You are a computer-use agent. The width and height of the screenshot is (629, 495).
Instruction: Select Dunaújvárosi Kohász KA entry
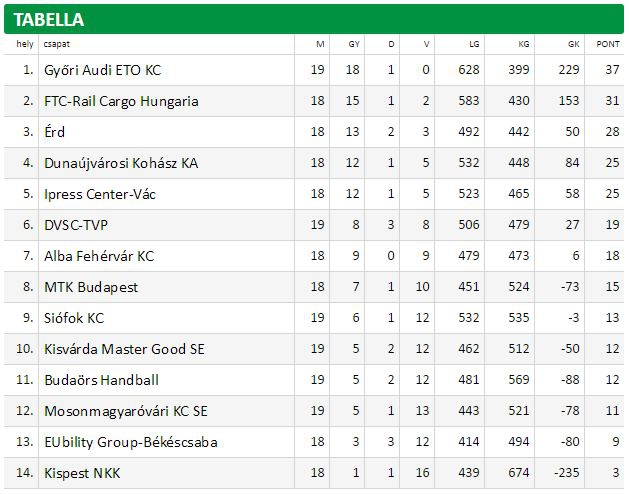click(121, 163)
